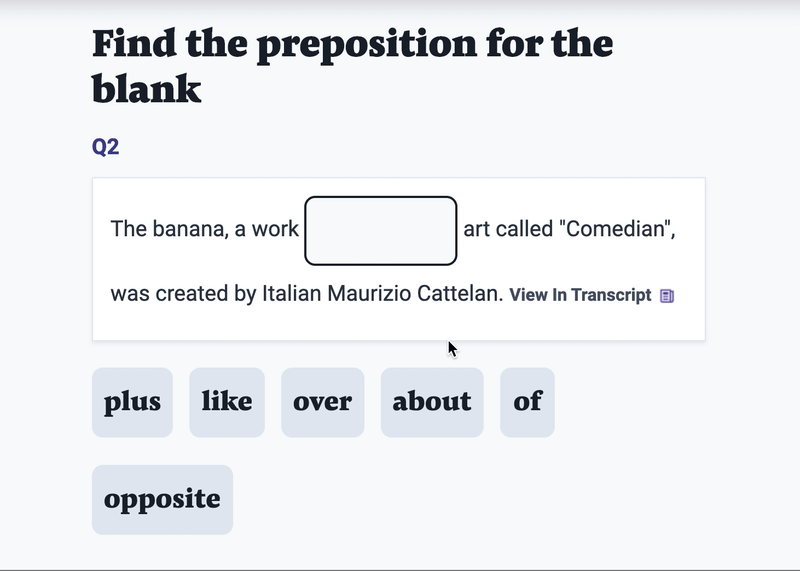Screen dimensions: 800x571
Task: Pick the "plus" word tile
Action: (132, 402)
